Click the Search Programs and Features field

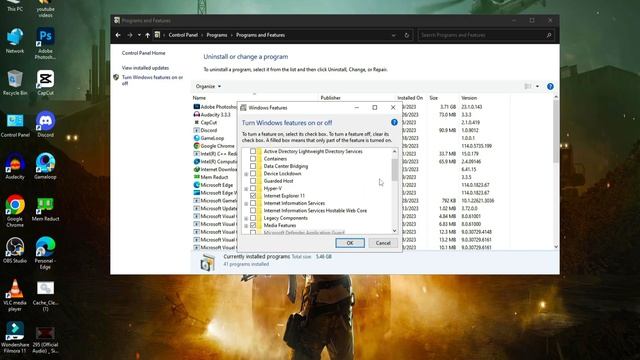point(486,35)
